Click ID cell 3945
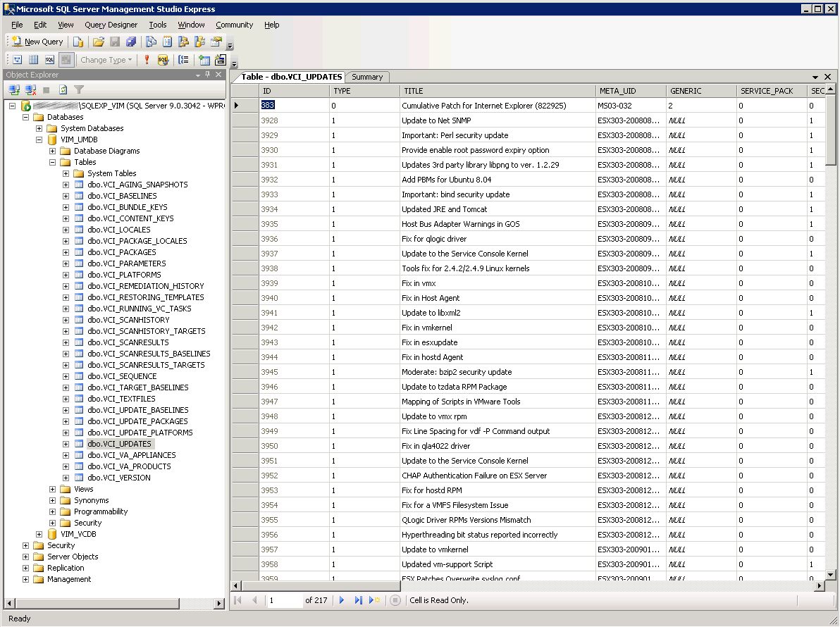Screen dimensions: 840x627 [294, 372]
